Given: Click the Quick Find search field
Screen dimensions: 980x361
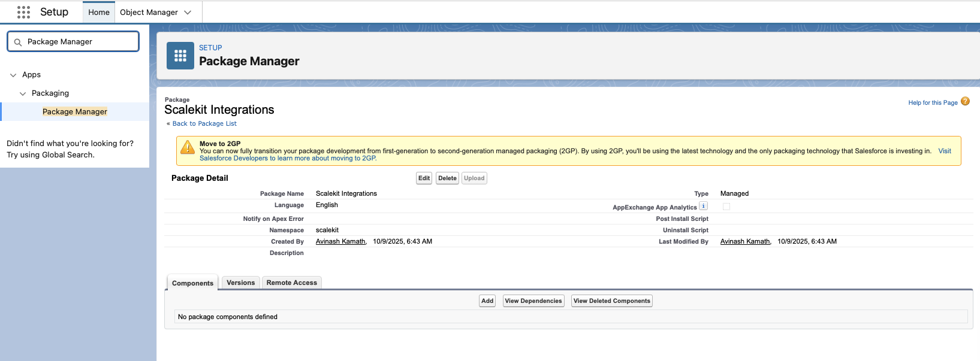Looking at the screenshot, I should click(73, 42).
